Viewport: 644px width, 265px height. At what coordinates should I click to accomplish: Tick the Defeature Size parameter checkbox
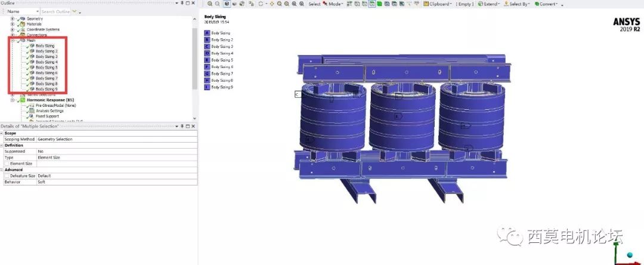coord(7,176)
